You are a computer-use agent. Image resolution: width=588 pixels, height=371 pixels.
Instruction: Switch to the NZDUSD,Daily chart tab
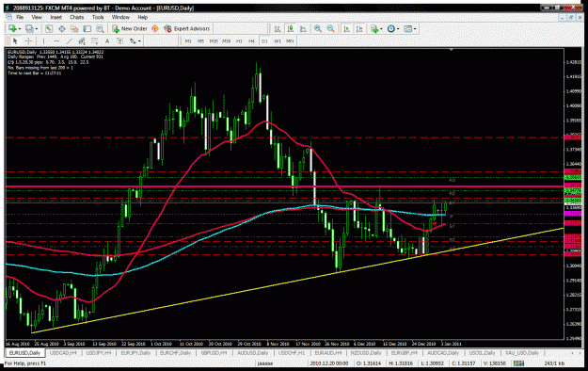[366, 353]
